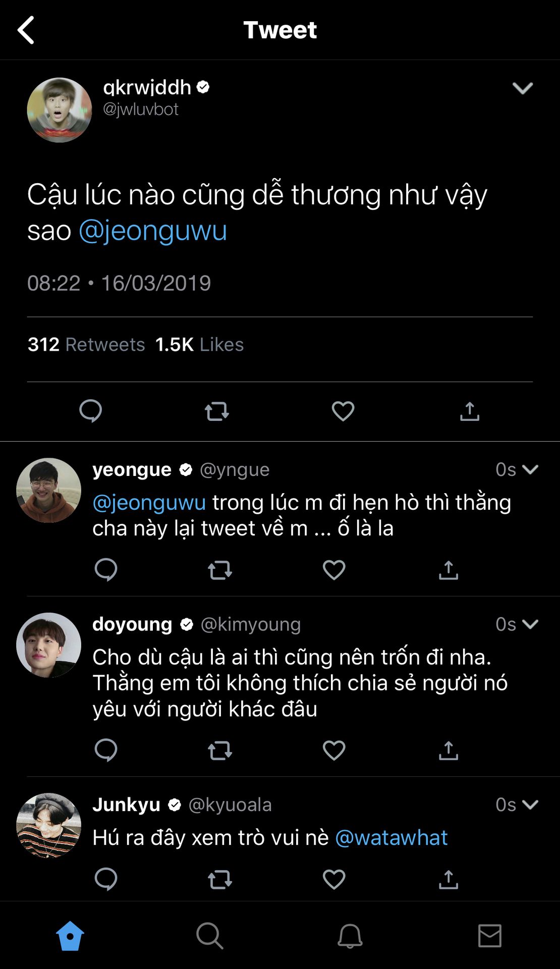The width and height of the screenshot is (560, 969).
Task: Share the main qkrwjddh tweet
Action: tap(469, 411)
